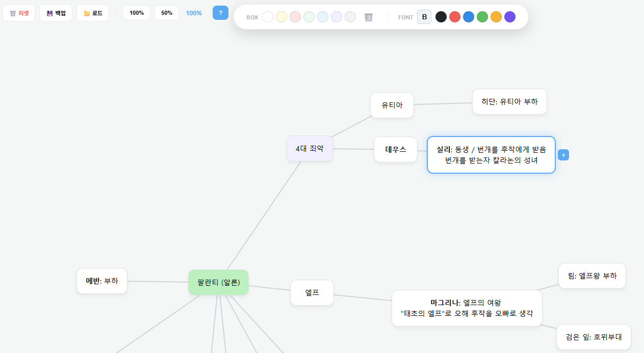Add a child node with the + button
Viewport: 644px width, 353px height.
click(563, 154)
